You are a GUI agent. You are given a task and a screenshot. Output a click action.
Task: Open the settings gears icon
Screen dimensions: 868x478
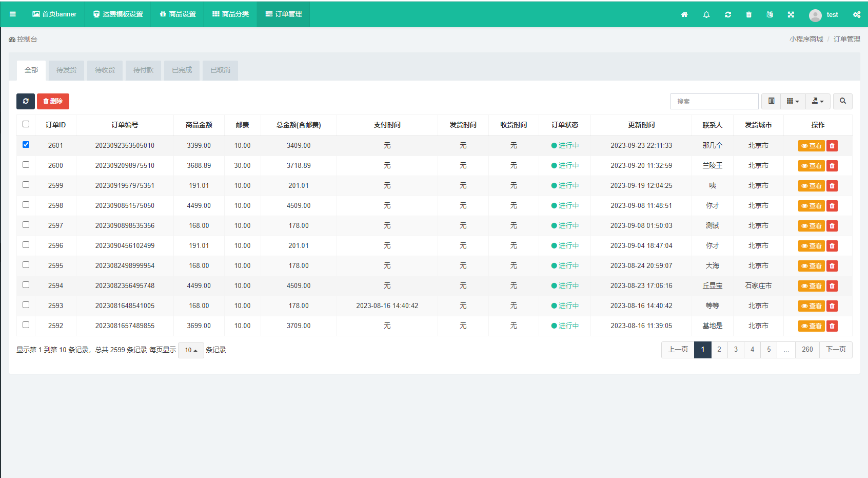tap(856, 14)
